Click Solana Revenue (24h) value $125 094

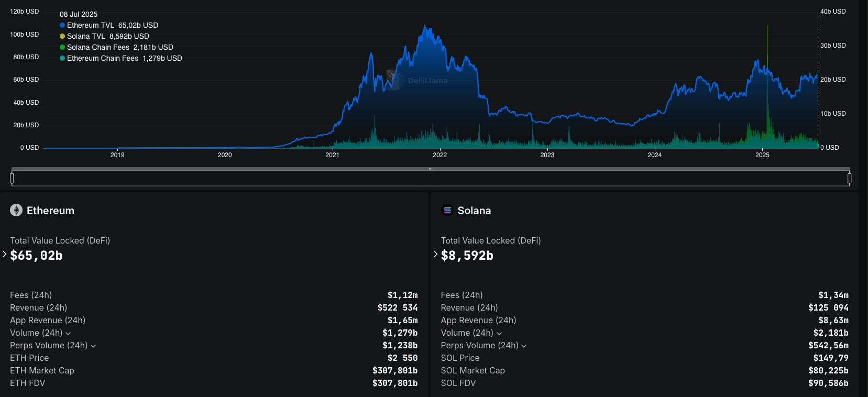pyautogui.click(x=828, y=308)
